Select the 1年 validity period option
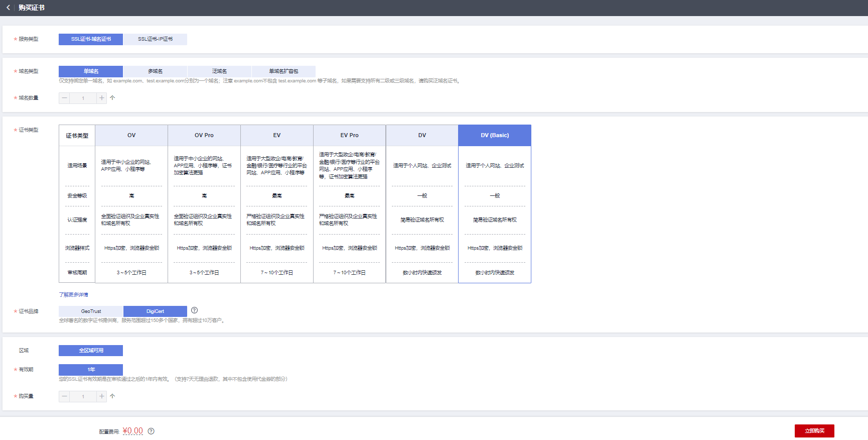This screenshot has width=868, height=440. (x=91, y=370)
